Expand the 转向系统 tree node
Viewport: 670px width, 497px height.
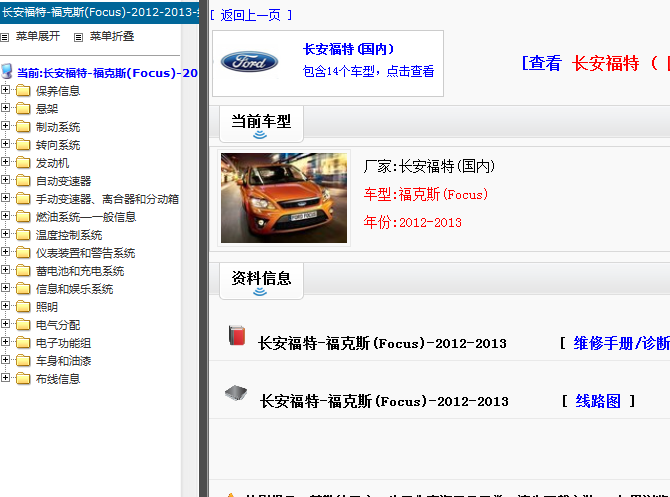point(5,144)
